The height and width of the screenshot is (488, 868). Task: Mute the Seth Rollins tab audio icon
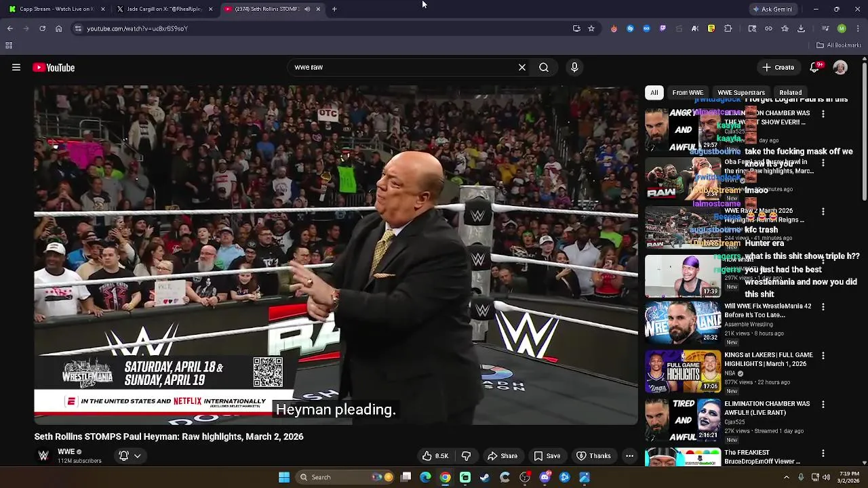click(307, 9)
